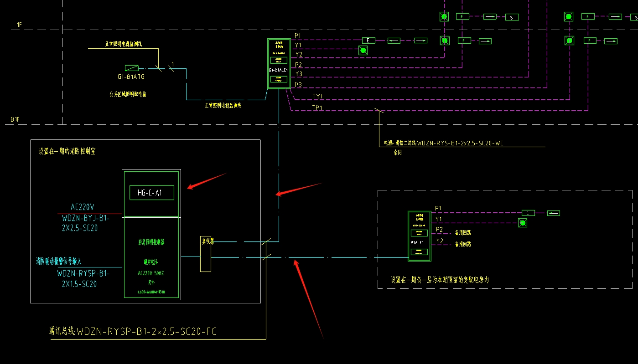Select the yellow 集线器 hub box
Viewport: 638px width, 364px height.
coord(206,254)
